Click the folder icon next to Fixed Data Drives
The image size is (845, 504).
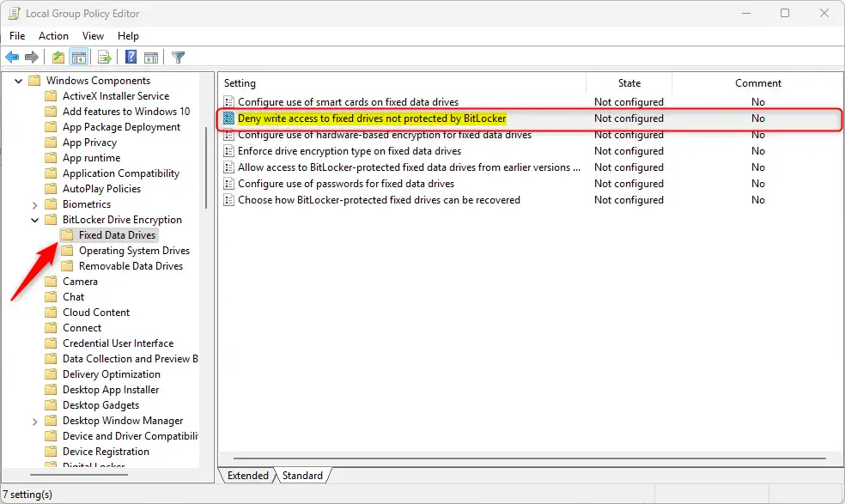(x=67, y=235)
